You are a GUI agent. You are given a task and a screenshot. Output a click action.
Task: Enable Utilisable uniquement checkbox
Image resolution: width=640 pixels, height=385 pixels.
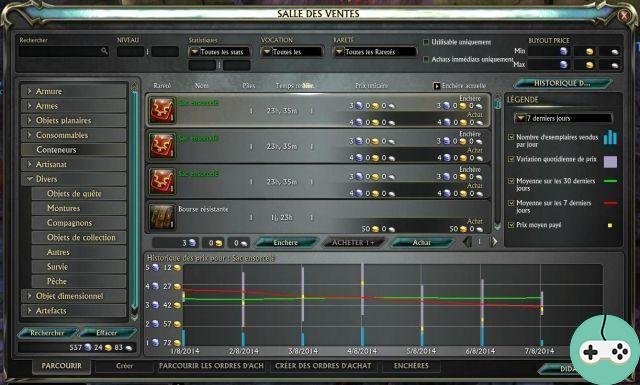point(426,42)
